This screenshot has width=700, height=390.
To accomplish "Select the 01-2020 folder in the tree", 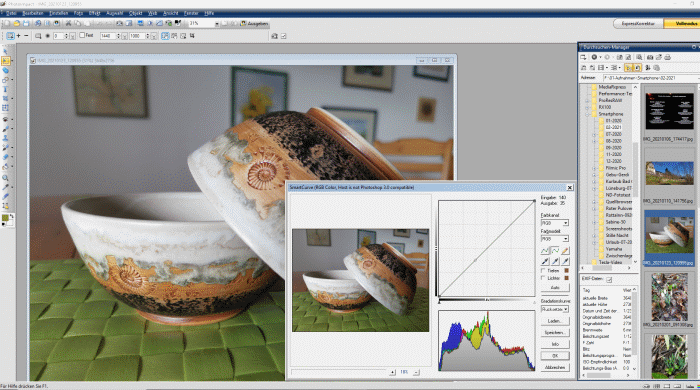I will click(613, 120).
